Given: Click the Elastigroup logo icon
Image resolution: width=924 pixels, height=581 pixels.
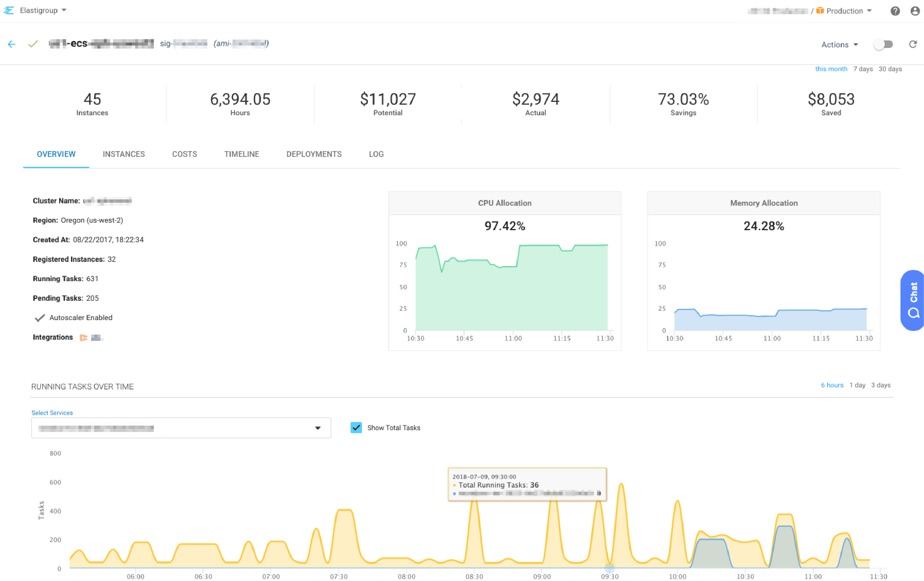Looking at the screenshot, I should (x=9, y=10).
